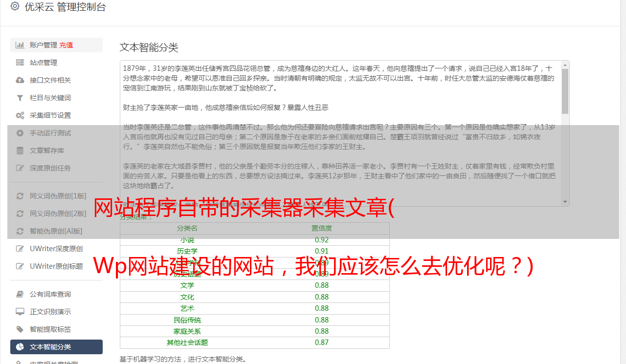Click the edit icon for UWriter原创标题
The width and height of the screenshot is (626, 364).
coord(20,266)
